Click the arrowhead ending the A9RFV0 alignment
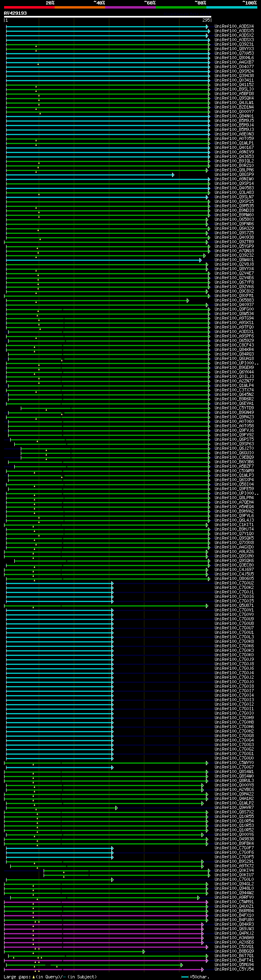The width and height of the screenshot is (261, 980). (199, 898)
